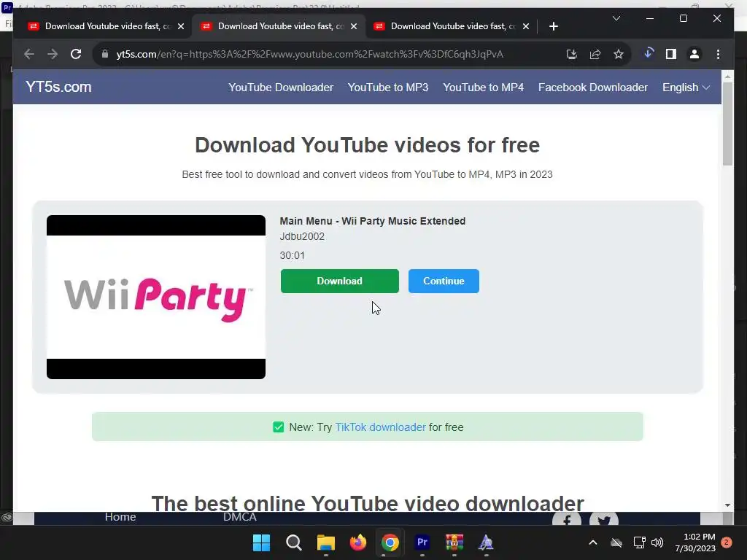Open Firefox from the taskbar
Viewport: 747px width, 560px height.
(357, 542)
